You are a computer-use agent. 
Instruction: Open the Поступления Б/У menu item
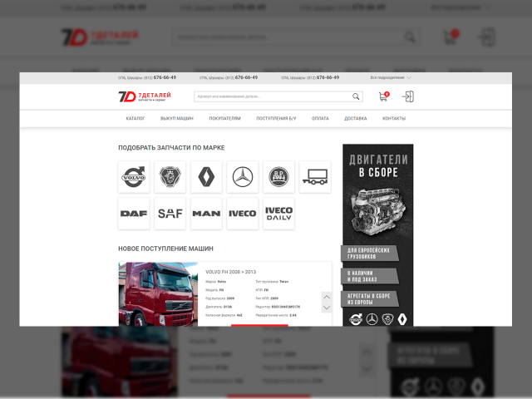(x=276, y=118)
